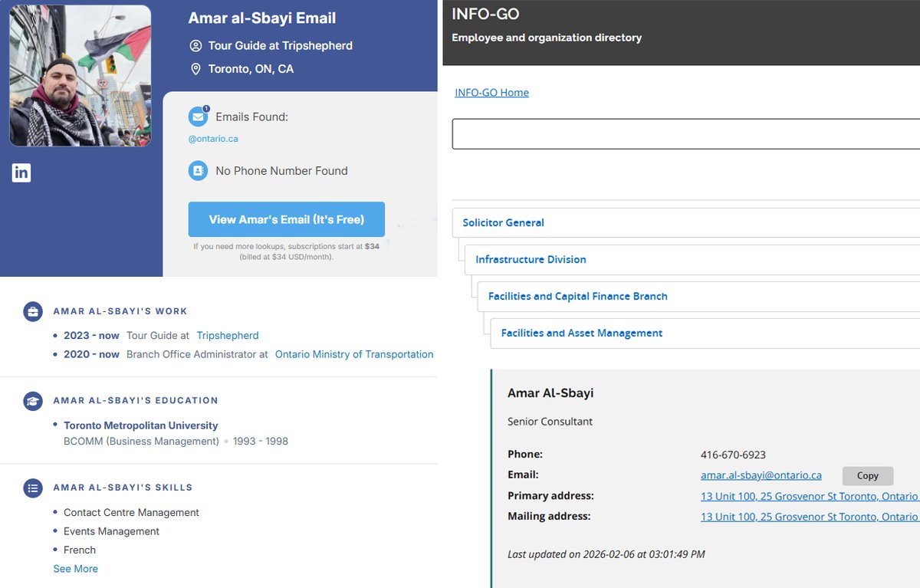Click the Senior Consultant job title
Screen dimensions: 920x588
click(550, 422)
